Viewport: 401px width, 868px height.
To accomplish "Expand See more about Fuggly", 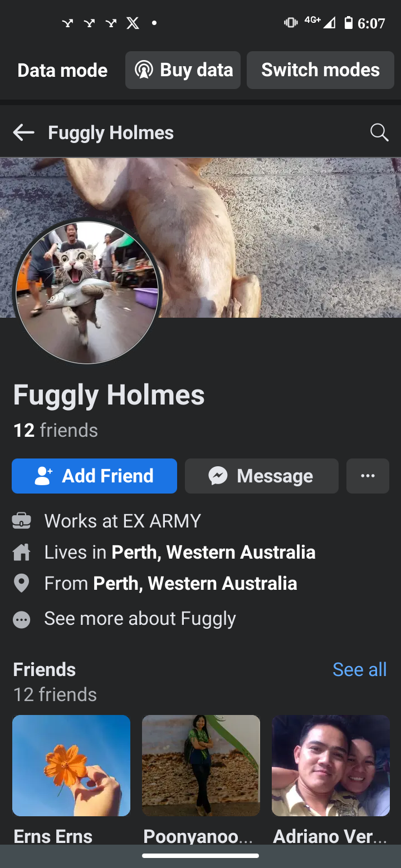I will coord(140,619).
